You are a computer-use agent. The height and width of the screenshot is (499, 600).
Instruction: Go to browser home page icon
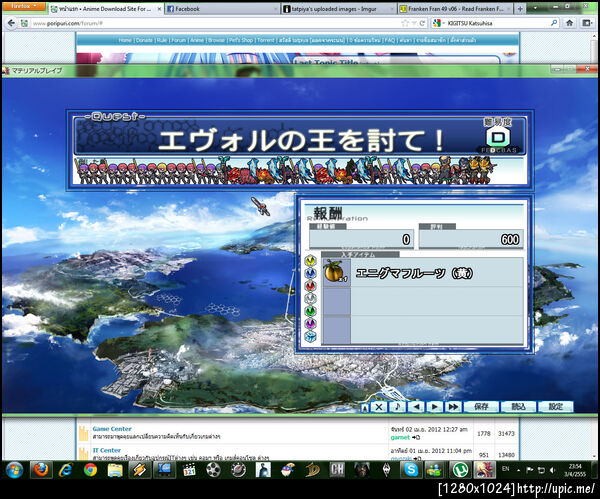(x=569, y=23)
